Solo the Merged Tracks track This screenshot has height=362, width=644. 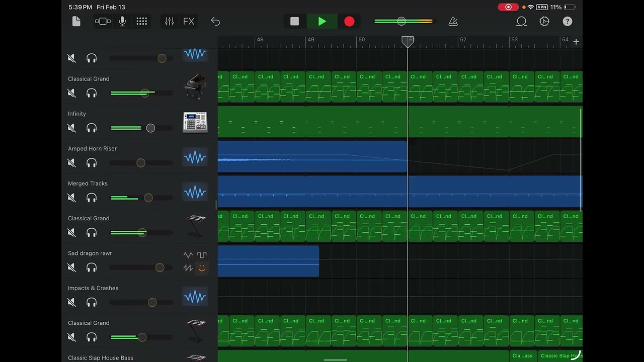pos(92,198)
